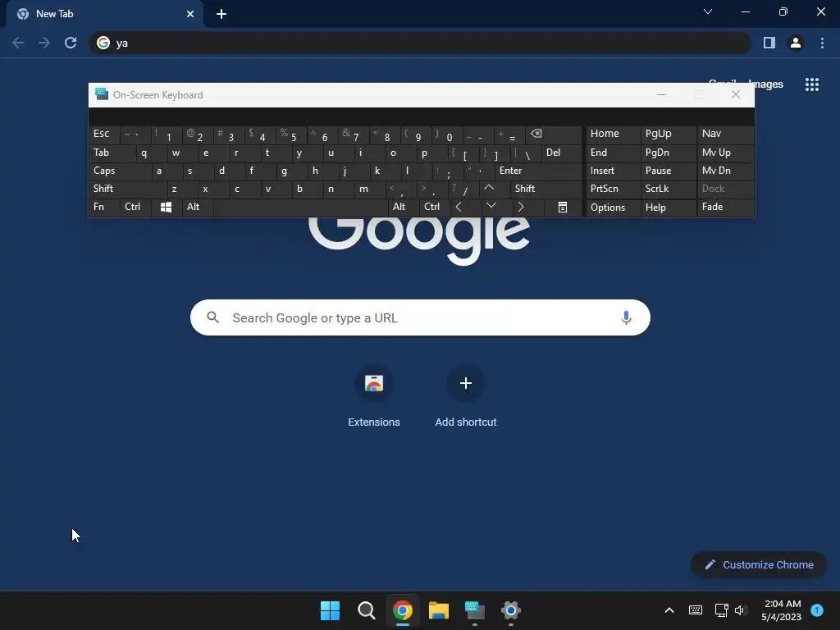Tap the Enter key on keyboard

538,171
